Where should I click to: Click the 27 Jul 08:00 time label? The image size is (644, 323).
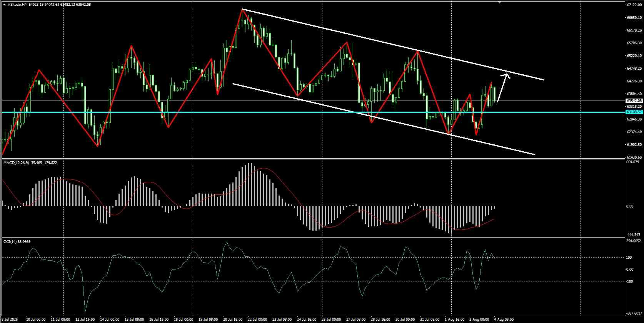pyautogui.click(x=356, y=320)
